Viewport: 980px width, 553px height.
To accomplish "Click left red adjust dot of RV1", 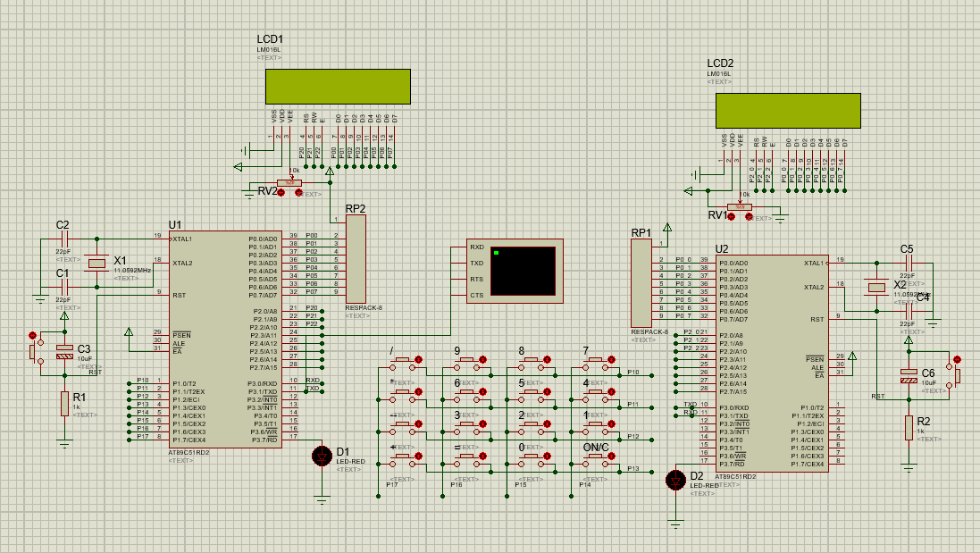I will coord(732,217).
